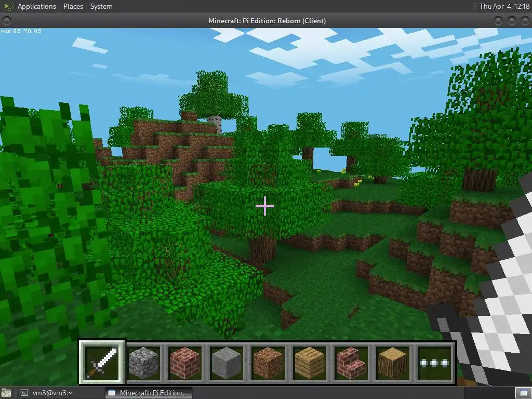Select the dirt block hotbar slot
Screen dimensions: 532x399
coord(268,362)
